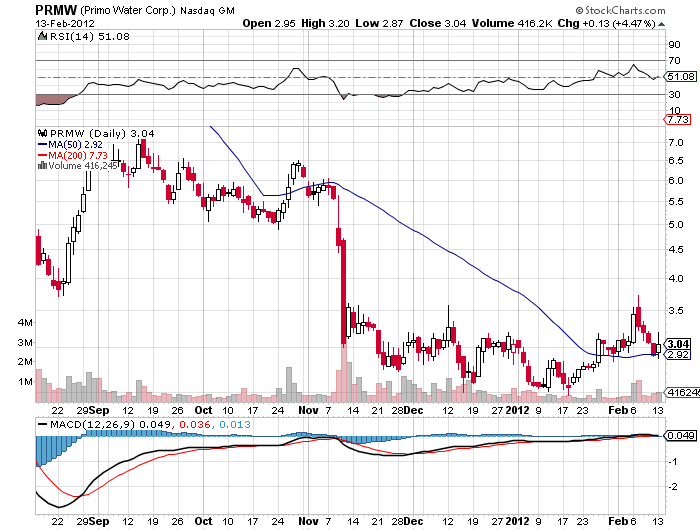Click the 6.0 price axis label

(676, 180)
